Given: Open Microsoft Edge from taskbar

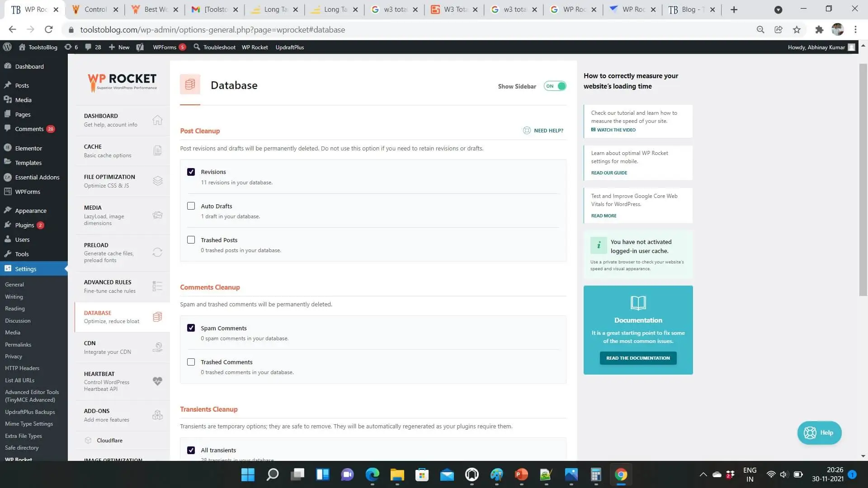Looking at the screenshot, I should point(373,474).
